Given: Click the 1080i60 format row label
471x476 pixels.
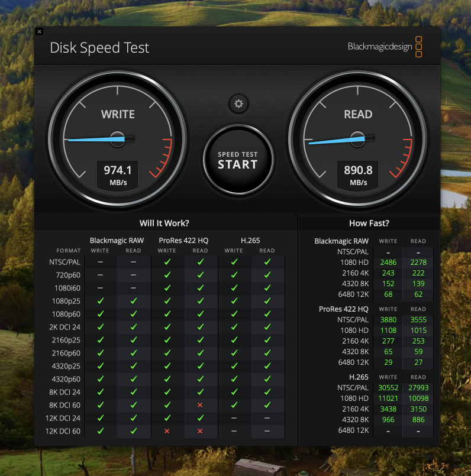Looking at the screenshot, I should click(x=67, y=288).
